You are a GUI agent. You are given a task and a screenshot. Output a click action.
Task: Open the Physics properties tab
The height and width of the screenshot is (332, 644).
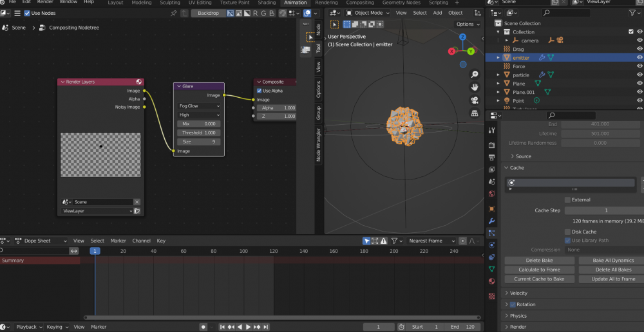coord(491,245)
